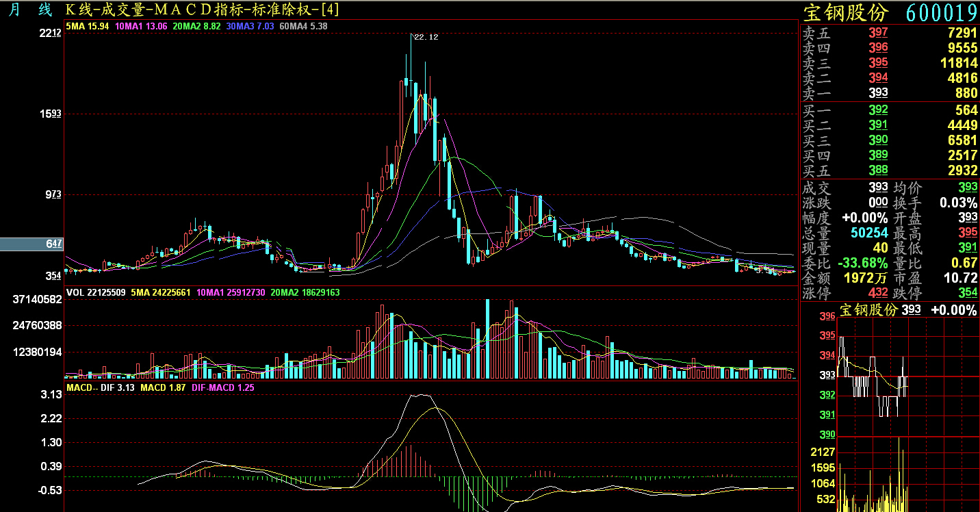The image size is (980, 512).
Task: Click the 市盈 10.72 P/E value
Action: pos(961,279)
